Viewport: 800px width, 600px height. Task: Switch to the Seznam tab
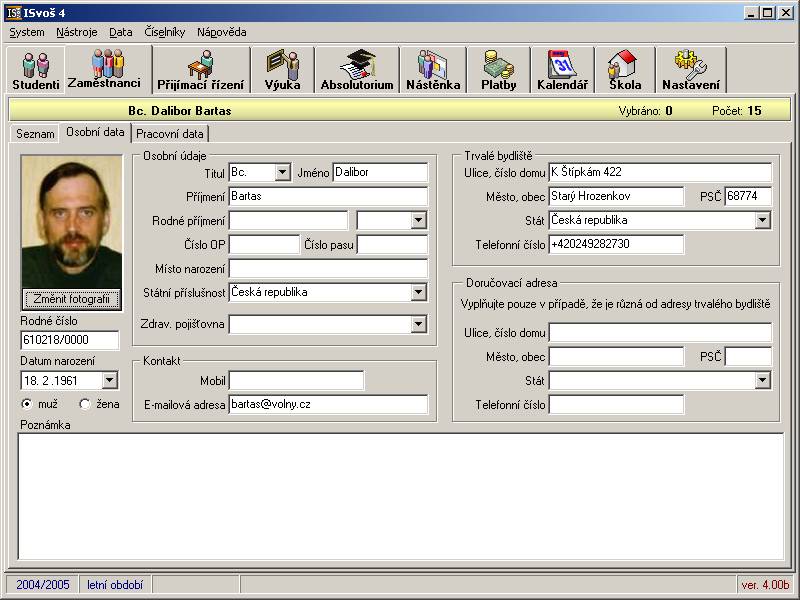click(35, 133)
